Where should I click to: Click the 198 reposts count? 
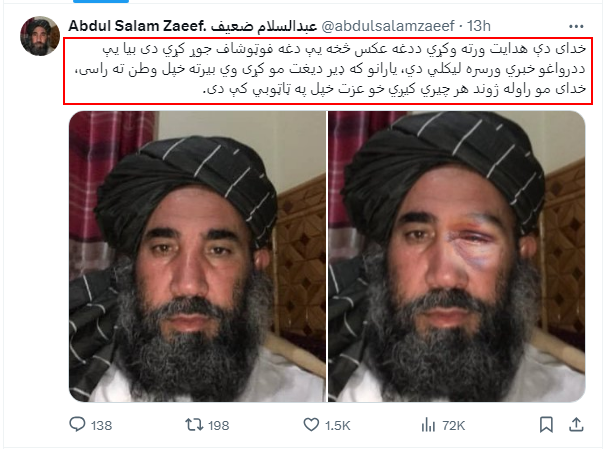[x=219, y=425]
